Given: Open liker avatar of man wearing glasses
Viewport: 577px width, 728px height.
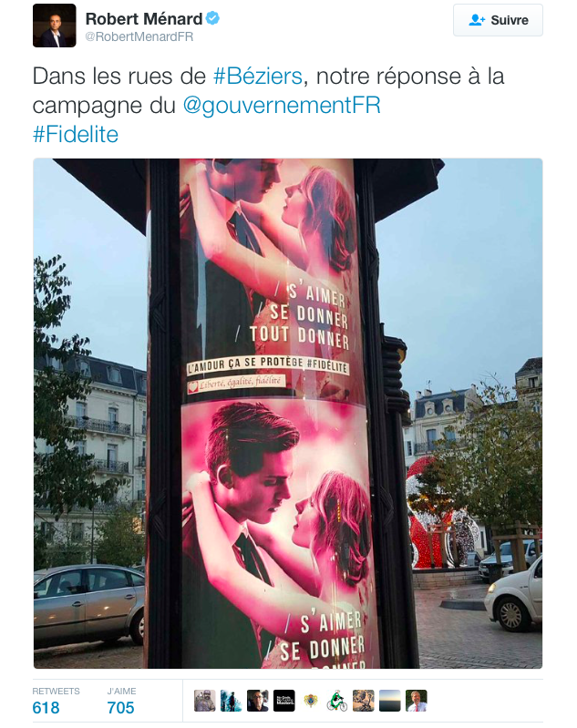Looking at the screenshot, I should tap(257, 701).
